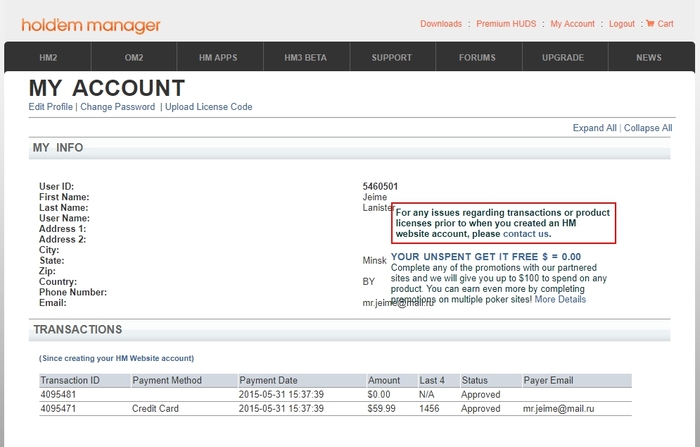Click the Downloads link
The width and height of the screenshot is (700, 447).
[441, 24]
